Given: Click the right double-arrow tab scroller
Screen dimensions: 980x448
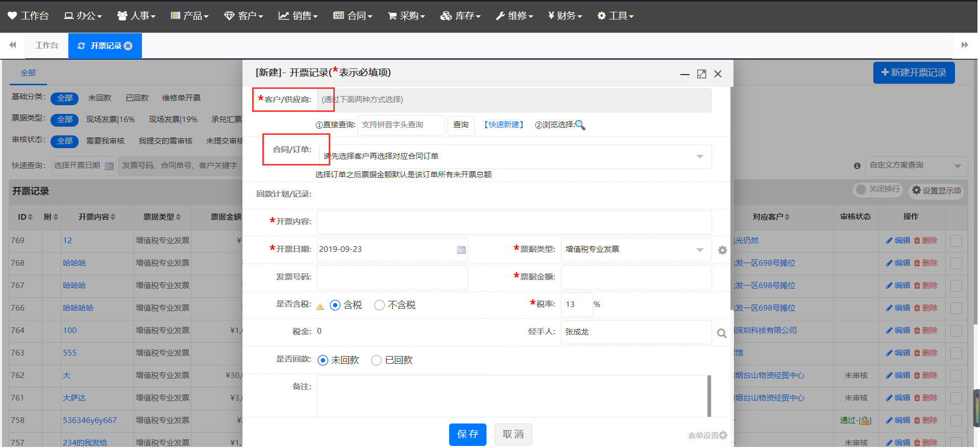Looking at the screenshot, I should tap(965, 45).
